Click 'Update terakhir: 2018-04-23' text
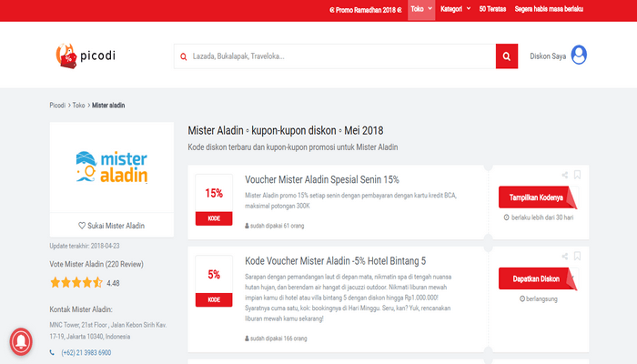The image size is (637, 364). (85, 246)
